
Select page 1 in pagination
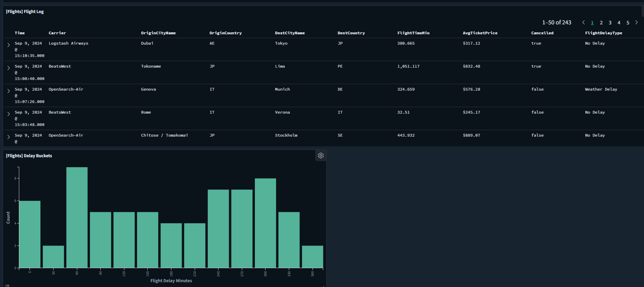point(592,23)
